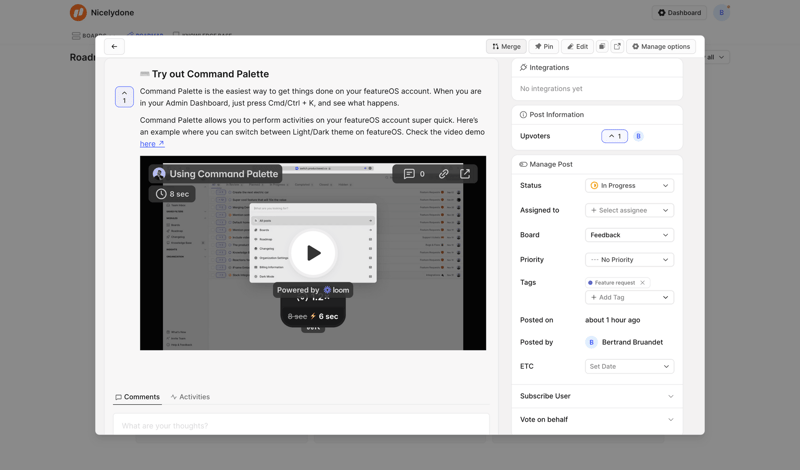Pin this post
The image size is (800, 470).
click(x=544, y=46)
